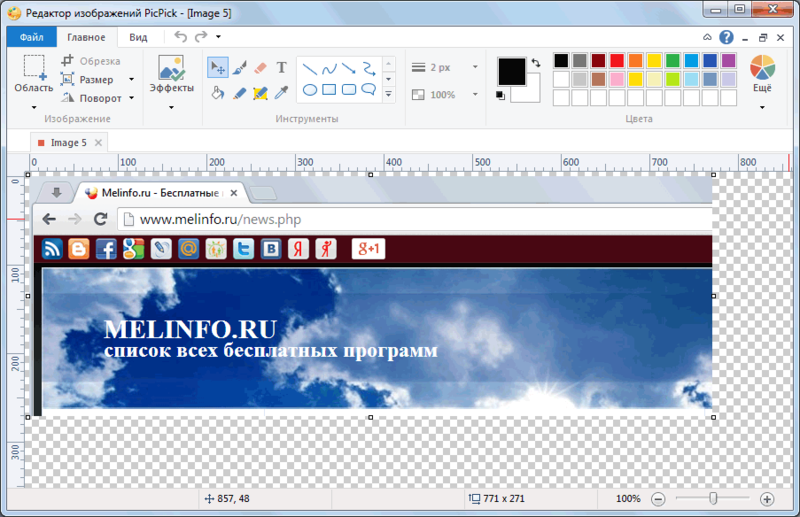The image size is (800, 517).
Task: Select the Highlighter tool
Action: (260, 93)
